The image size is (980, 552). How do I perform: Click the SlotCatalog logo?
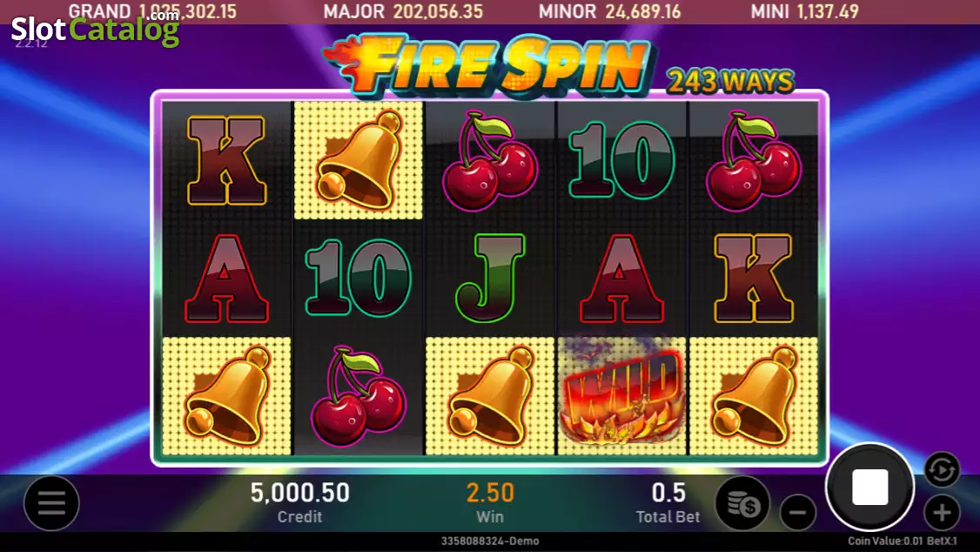coord(95,29)
